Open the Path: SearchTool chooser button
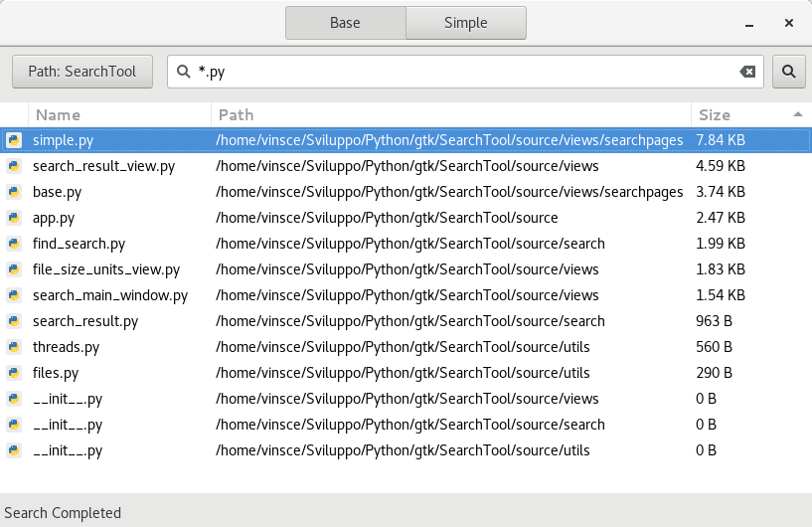Viewport: 812px width, 527px height. [82, 72]
